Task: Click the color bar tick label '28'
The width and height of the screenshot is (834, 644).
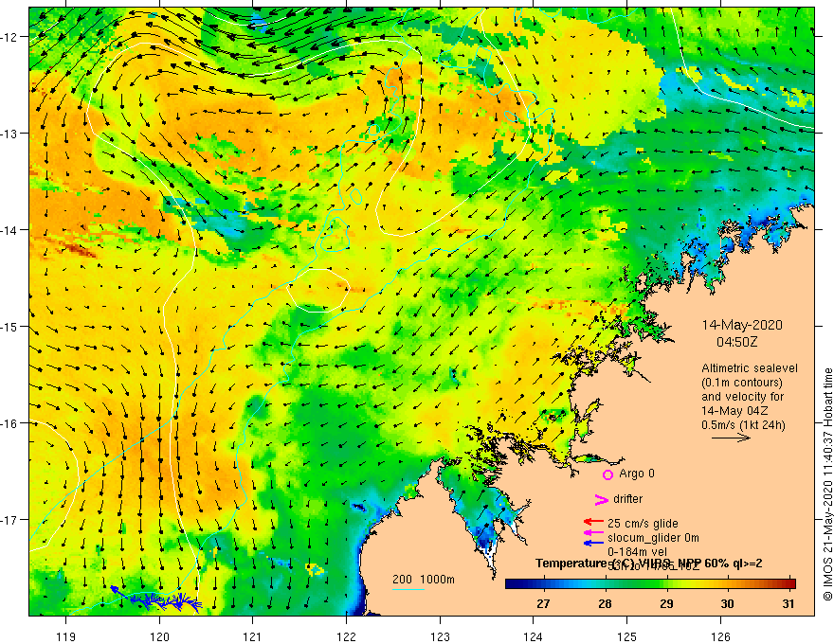Action: 605,603
